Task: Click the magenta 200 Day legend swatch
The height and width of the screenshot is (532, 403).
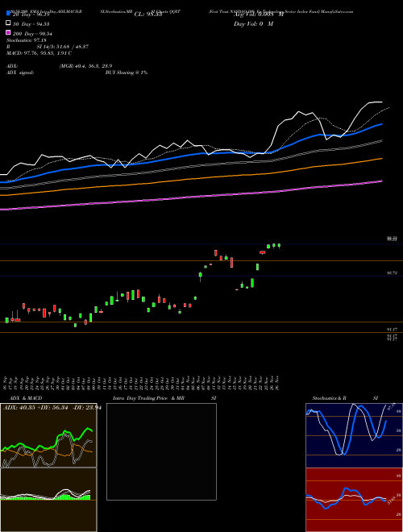Action: pos(8,32)
